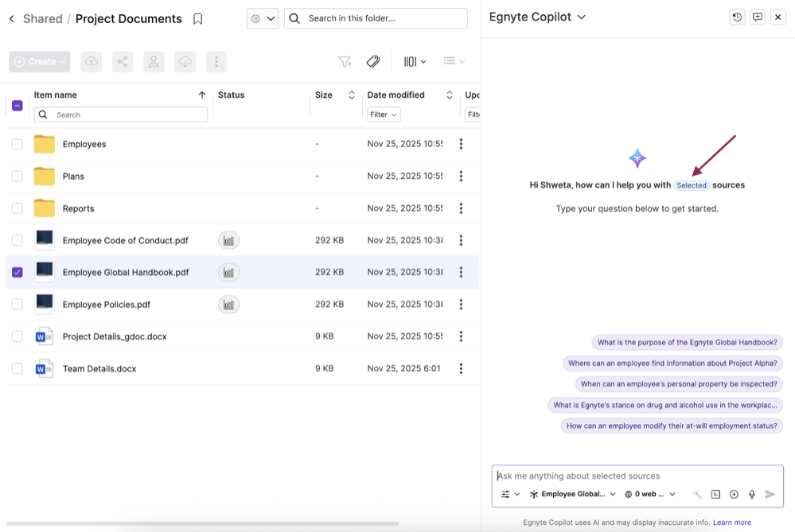Check the Team Details.docx checkbox
This screenshot has height=532, width=795.
pos(18,368)
